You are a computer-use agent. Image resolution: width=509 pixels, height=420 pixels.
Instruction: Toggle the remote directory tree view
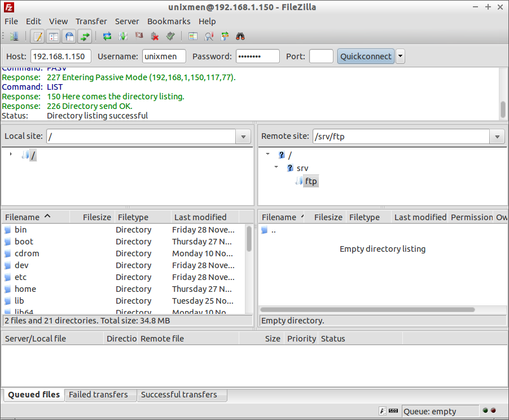coord(69,36)
